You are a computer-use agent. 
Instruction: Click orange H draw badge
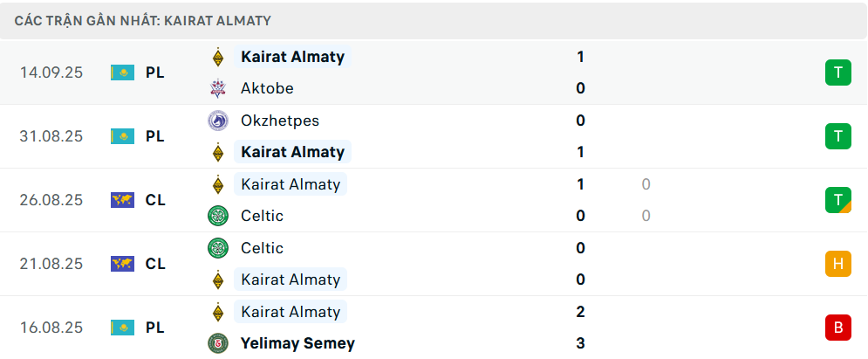(x=837, y=264)
